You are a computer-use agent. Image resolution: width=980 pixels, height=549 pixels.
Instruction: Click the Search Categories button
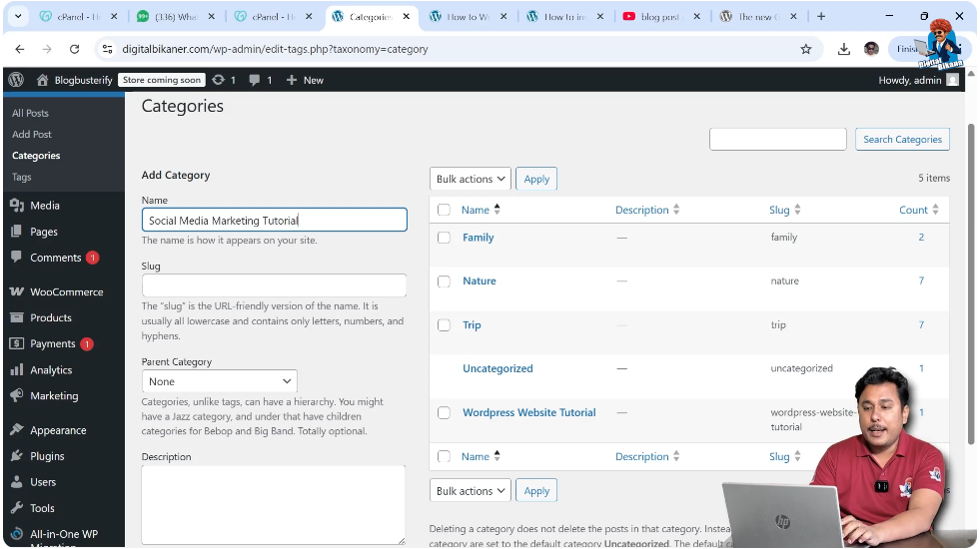pyautogui.click(x=902, y=140)
